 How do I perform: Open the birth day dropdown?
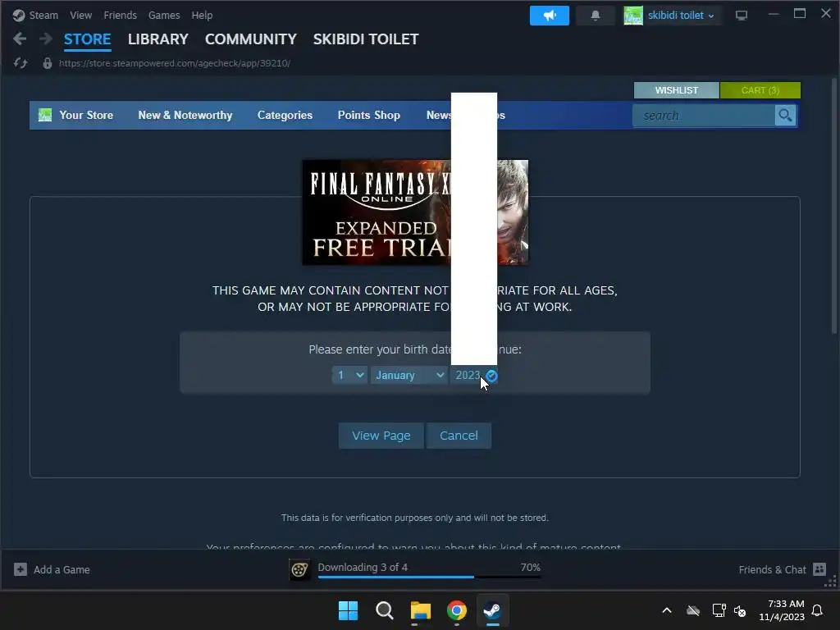coord(349,375)
